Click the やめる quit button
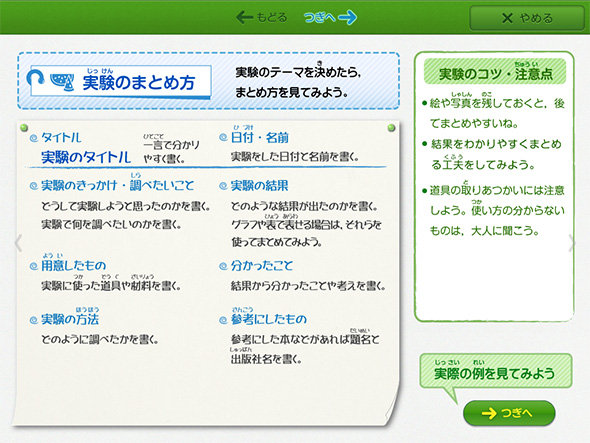590x443 pixels. pos(527,18)
